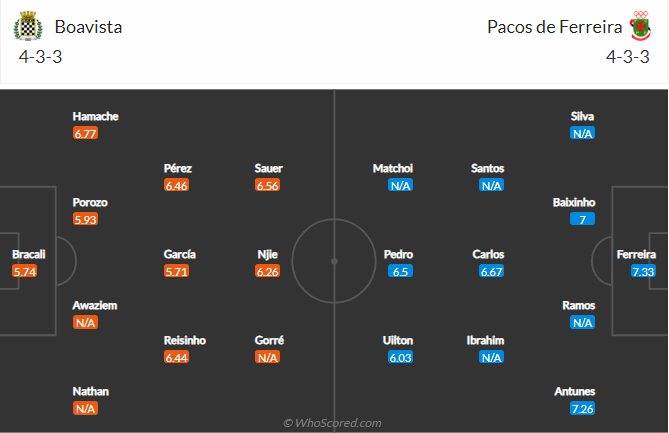Click Pérez's 6.46 rating badge
The image size is (669, 433).
(x=177, y=185)
